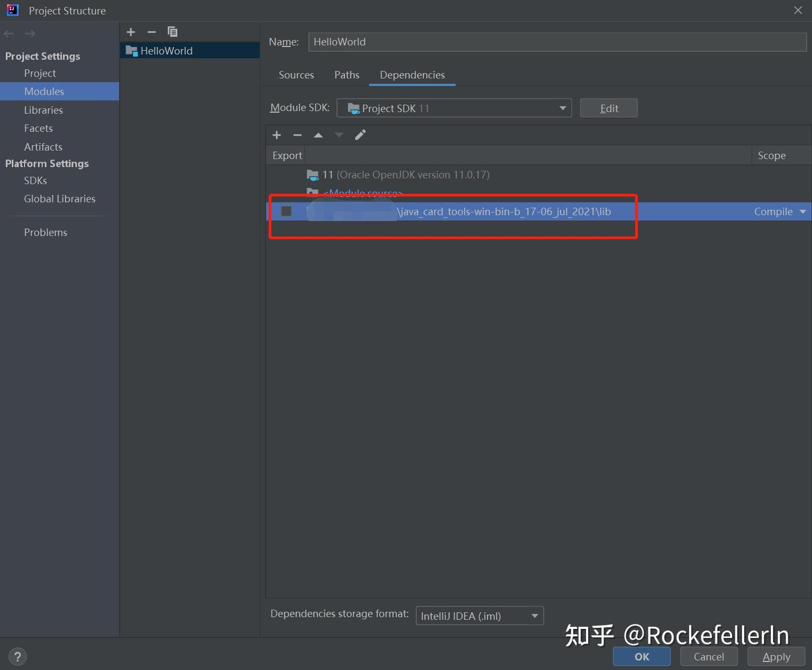This screenshot has height=670, width=812.
Task: Select Modules in Project Settings
Action: point(44,91)
